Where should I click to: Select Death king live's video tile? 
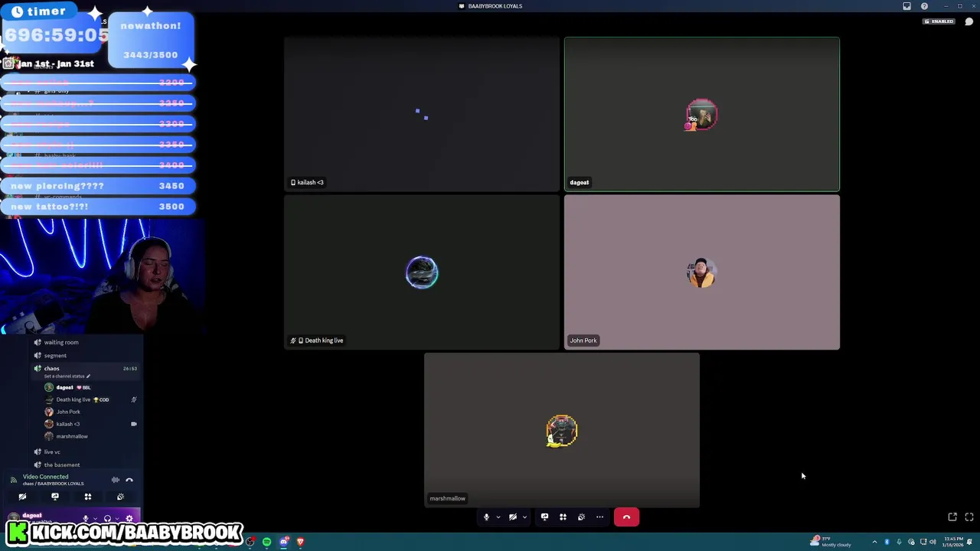click(421, 272)
